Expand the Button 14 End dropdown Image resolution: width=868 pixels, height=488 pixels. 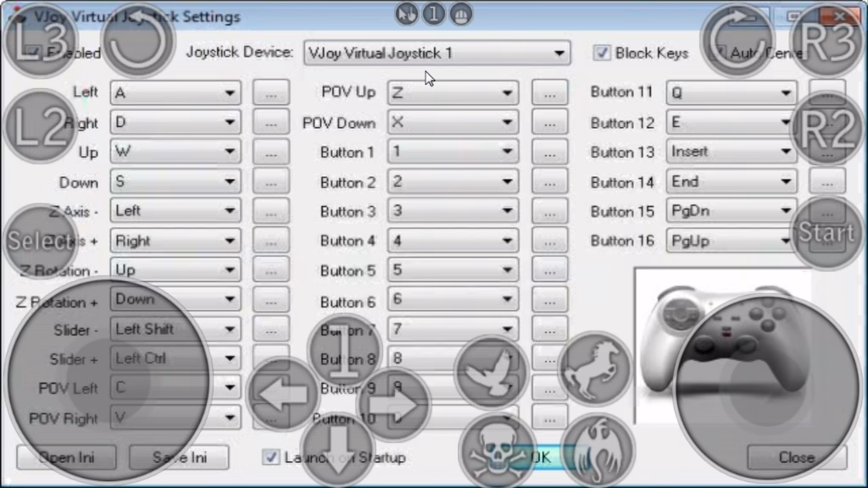pyautogui.click(x=732, y=181)
